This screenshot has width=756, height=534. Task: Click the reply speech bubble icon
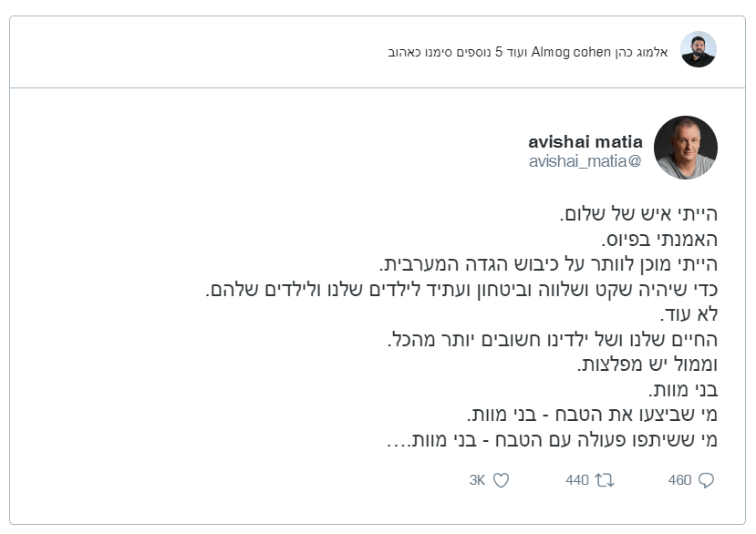(705, 480)
